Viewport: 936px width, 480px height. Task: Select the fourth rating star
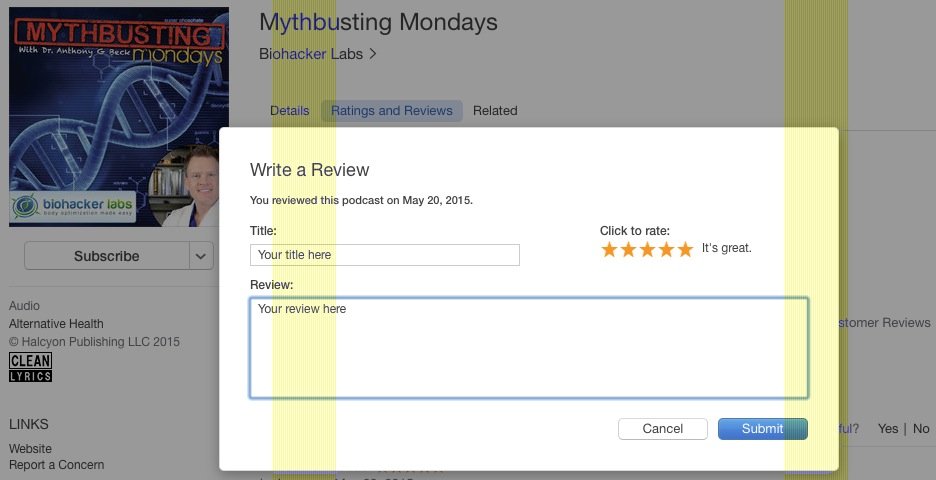tap(666, 249)
